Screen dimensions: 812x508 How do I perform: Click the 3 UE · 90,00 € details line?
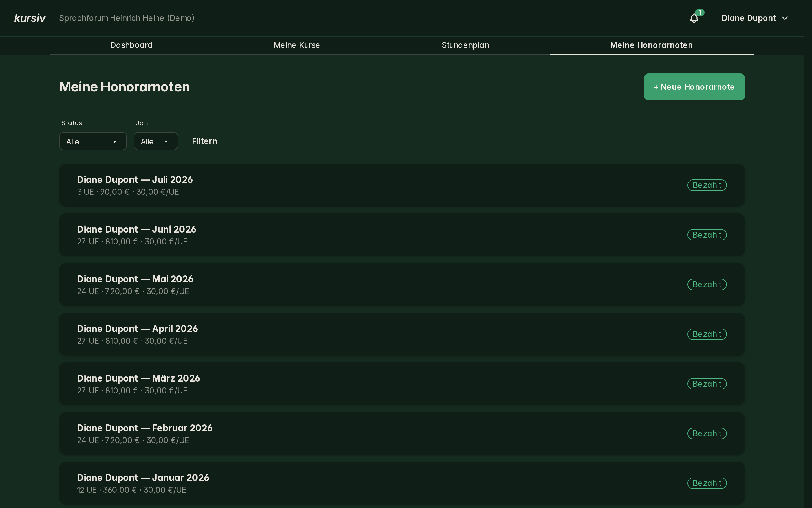(x=128, y=192)
